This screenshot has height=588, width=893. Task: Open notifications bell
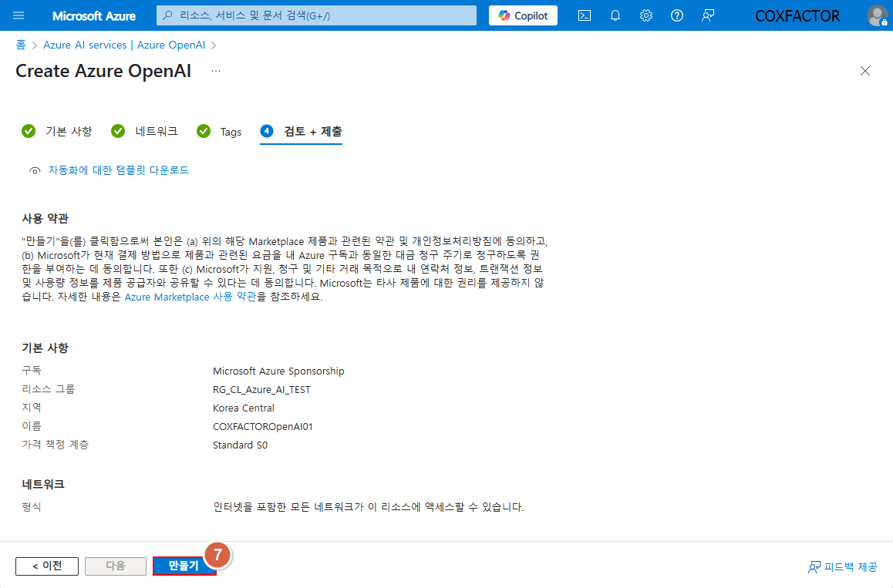(615, 15)
